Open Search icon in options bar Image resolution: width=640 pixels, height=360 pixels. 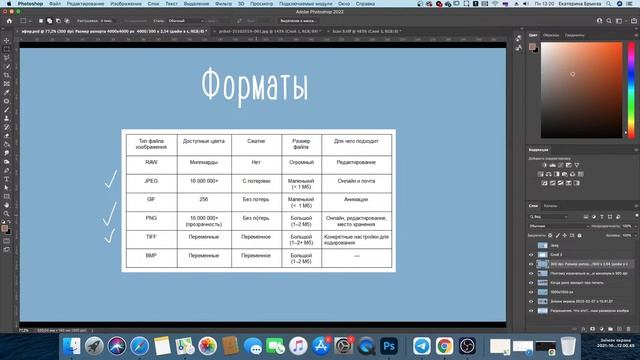point(609,21)
